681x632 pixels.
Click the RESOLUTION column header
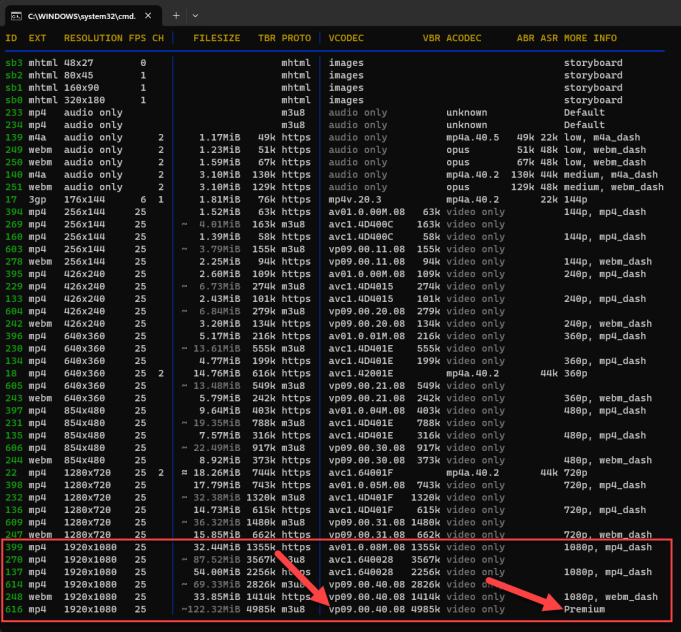pos(93,38)
